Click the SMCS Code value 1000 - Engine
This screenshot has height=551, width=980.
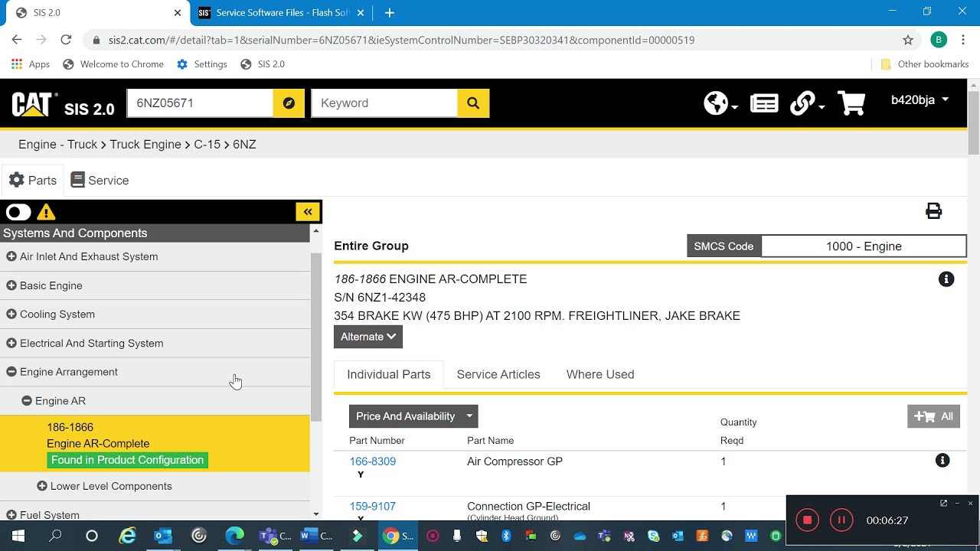(864, 246)
